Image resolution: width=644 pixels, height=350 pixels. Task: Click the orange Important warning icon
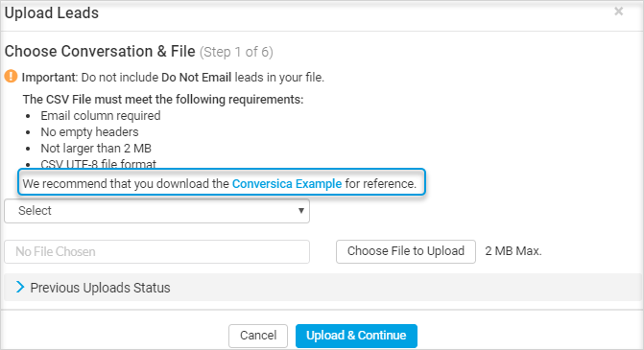pyautogui.click(x=12, y=77)
